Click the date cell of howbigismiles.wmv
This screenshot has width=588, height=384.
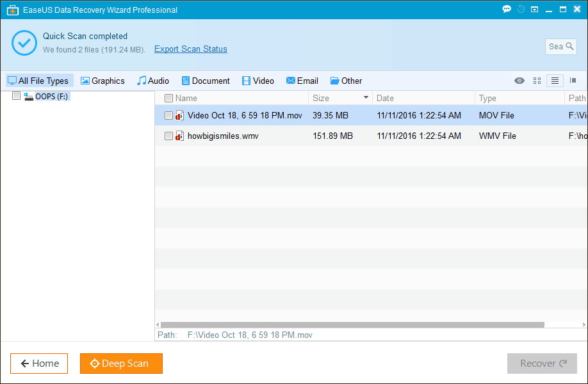tap(419, 136)
